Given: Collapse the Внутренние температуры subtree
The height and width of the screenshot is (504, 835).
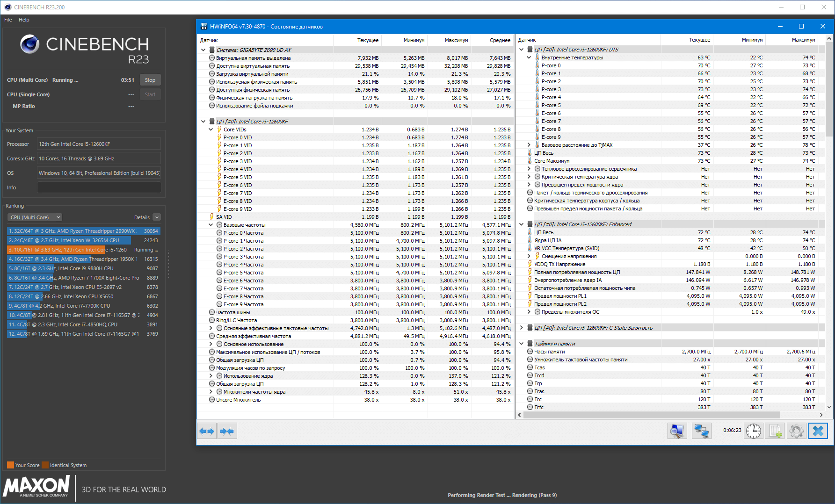Looking at the screenshot, I should click(x=529, y=58).
